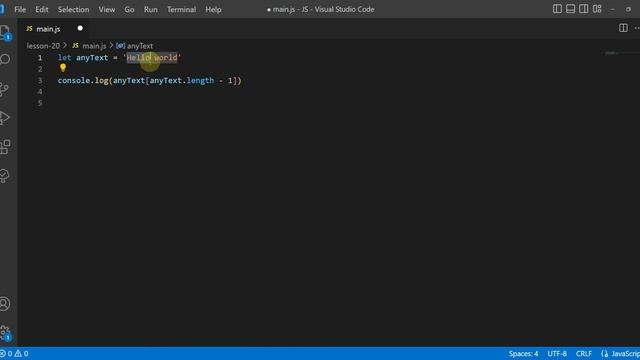The image size is (640, 360).
Task: Change file encoding via UTF-8
Action: click(557, 353)
